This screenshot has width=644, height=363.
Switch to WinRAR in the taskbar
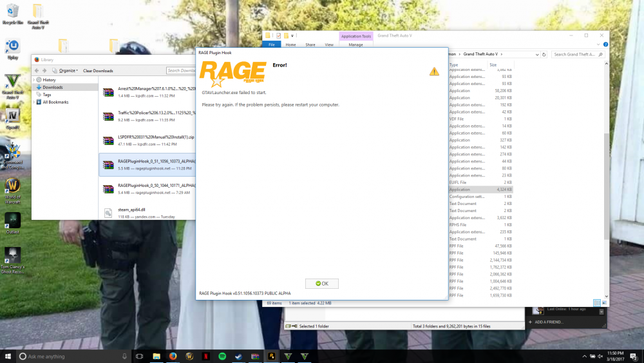tap(255, 356)
